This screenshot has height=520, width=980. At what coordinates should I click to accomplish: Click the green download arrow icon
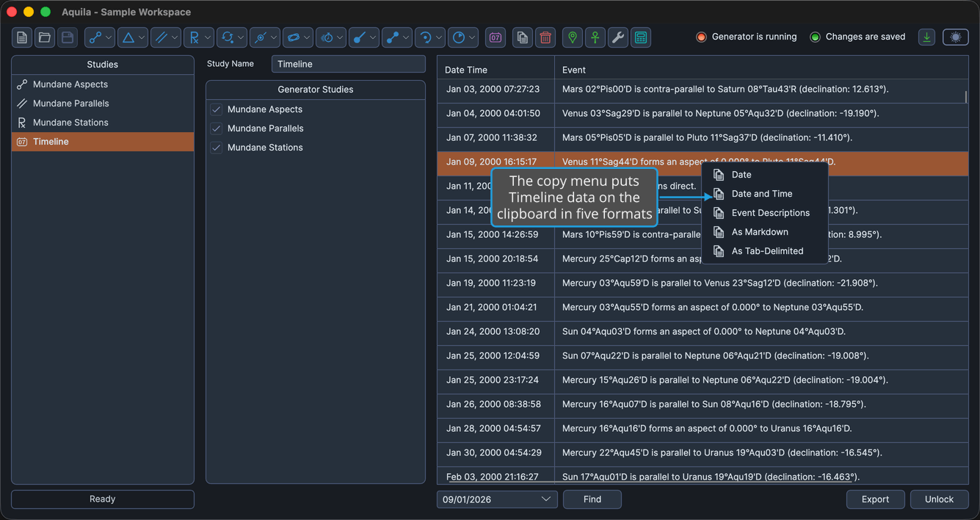[927, 37]
